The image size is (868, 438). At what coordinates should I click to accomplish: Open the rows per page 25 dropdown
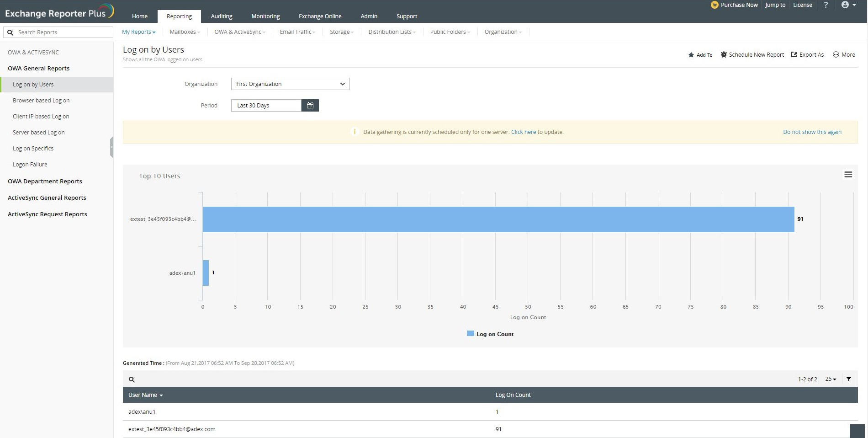(830, 379)
